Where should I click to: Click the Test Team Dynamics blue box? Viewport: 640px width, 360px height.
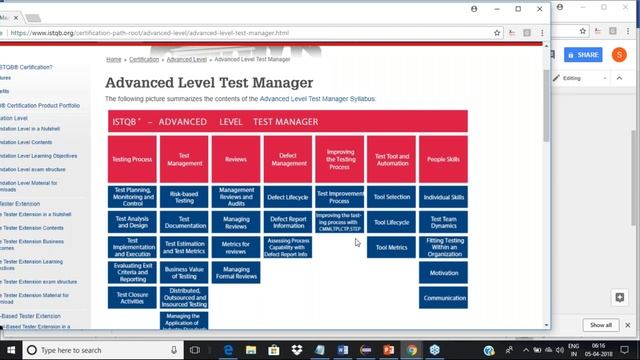(x=443, y=222)
